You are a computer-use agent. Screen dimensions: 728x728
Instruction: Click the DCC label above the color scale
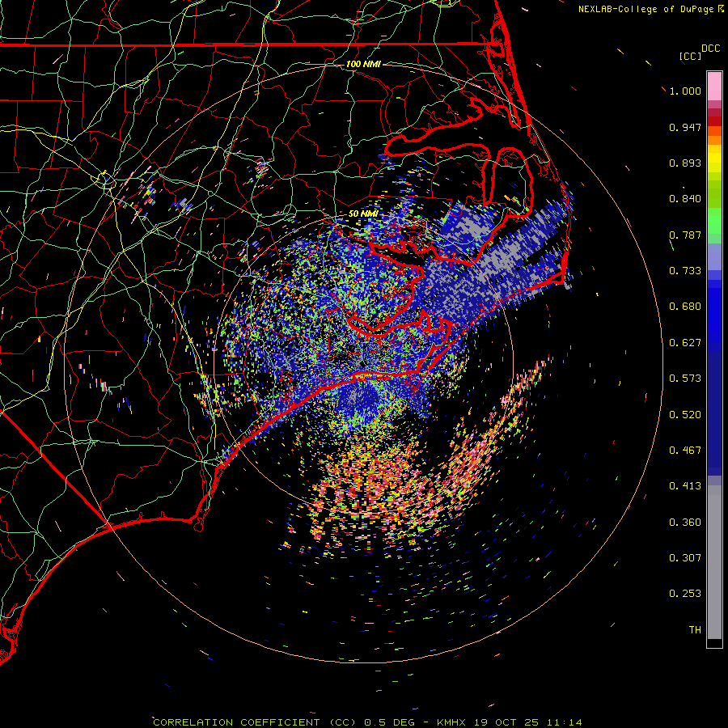(711, 49)
